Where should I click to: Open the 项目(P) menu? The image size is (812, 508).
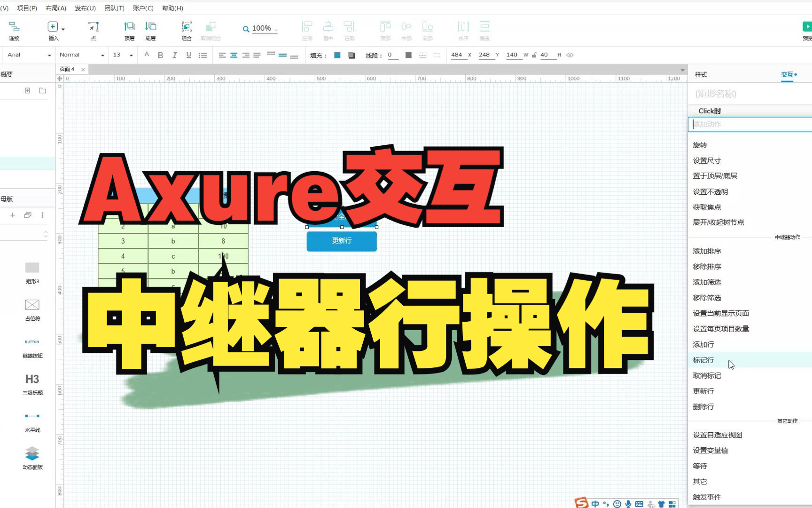27,8
